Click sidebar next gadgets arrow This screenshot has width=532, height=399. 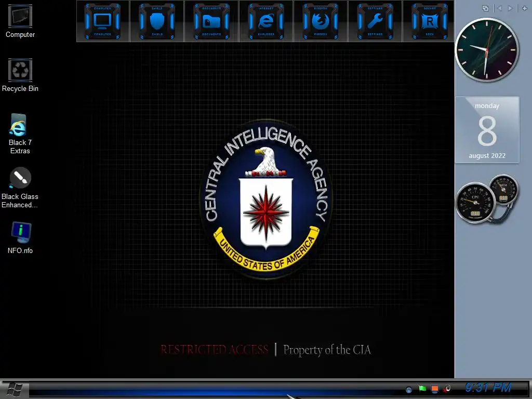pyautogui.click(x=510, y=8)
